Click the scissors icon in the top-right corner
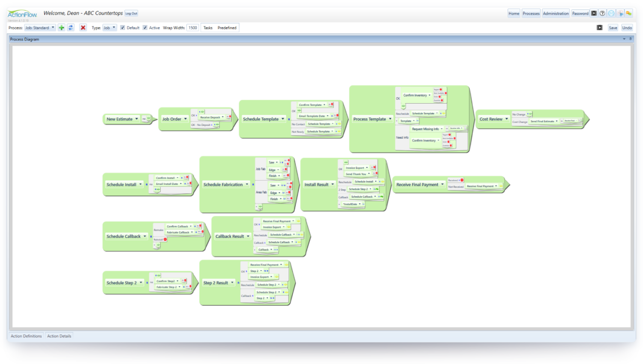The image size is (643, 364). coord(620,13)
